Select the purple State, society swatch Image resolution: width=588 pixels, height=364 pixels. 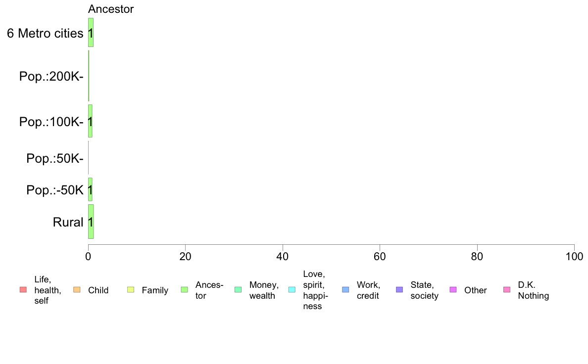click(x=399, y=290)
